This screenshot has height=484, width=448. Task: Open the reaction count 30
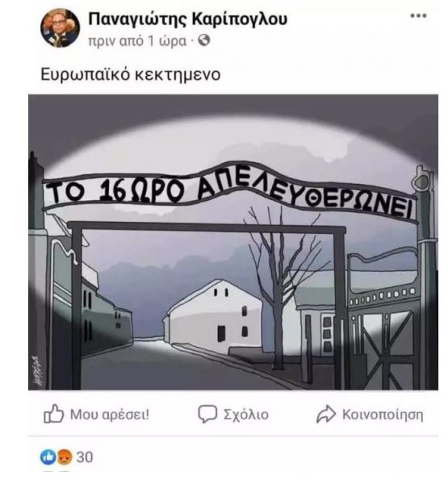(85, 457)
